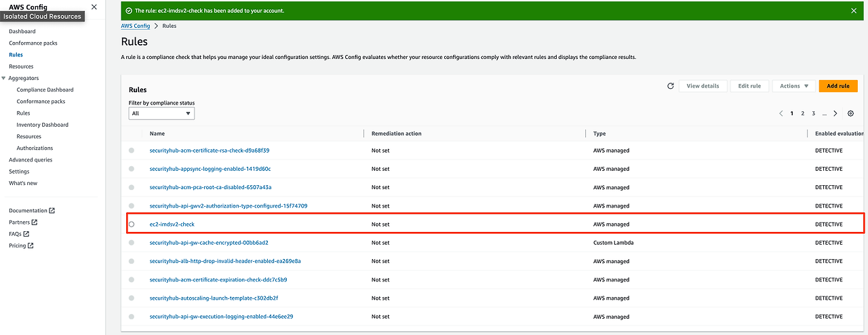Select radio button for securityhub-api-gwv2-authorization-type-configured rule

click(132, 205)
